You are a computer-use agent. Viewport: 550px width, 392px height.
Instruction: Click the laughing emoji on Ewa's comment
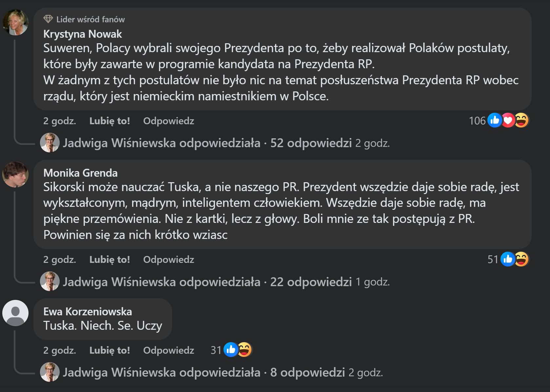coord(245,350)
